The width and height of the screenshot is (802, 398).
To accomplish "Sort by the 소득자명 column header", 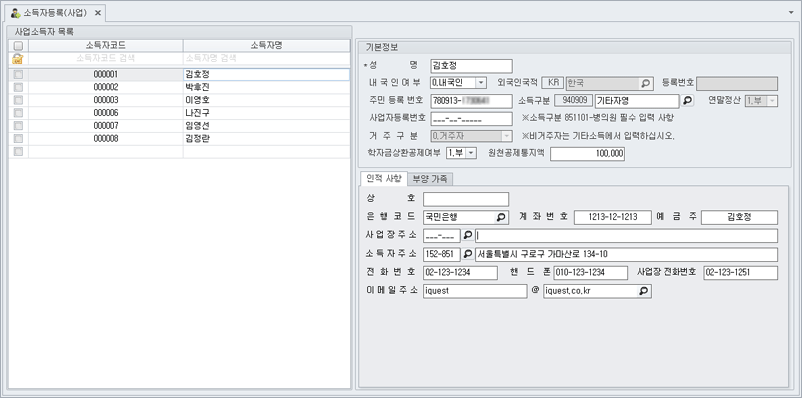I will pos(266,46).
